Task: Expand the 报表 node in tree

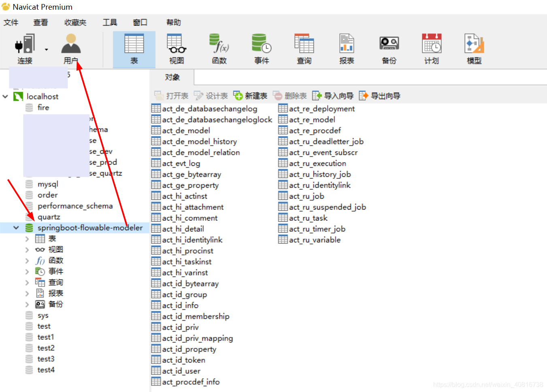Action: coord(27,293)
